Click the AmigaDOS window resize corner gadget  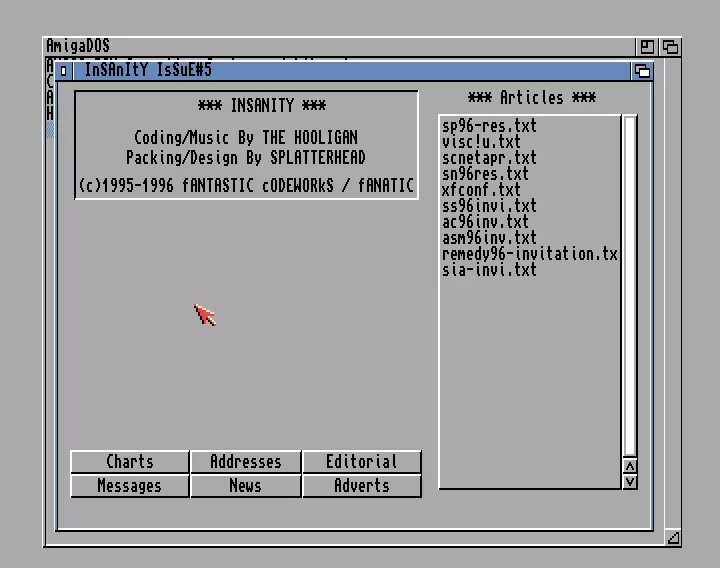[x=673, y=538]
